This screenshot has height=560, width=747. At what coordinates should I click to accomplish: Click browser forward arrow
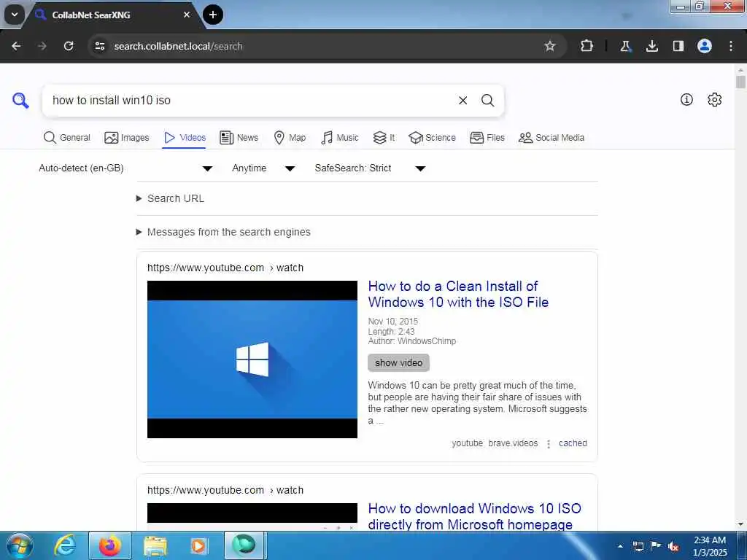pyautogui.click(x=42, y=46)
